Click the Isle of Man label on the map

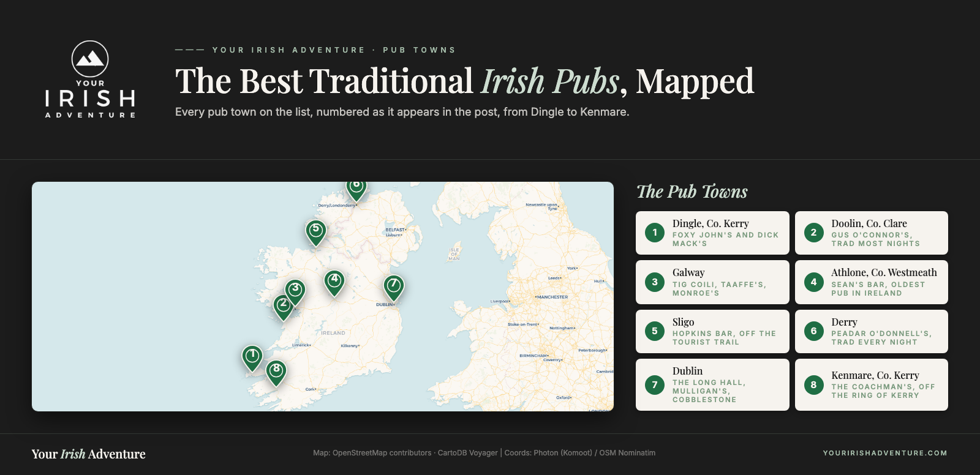[454, 254]
